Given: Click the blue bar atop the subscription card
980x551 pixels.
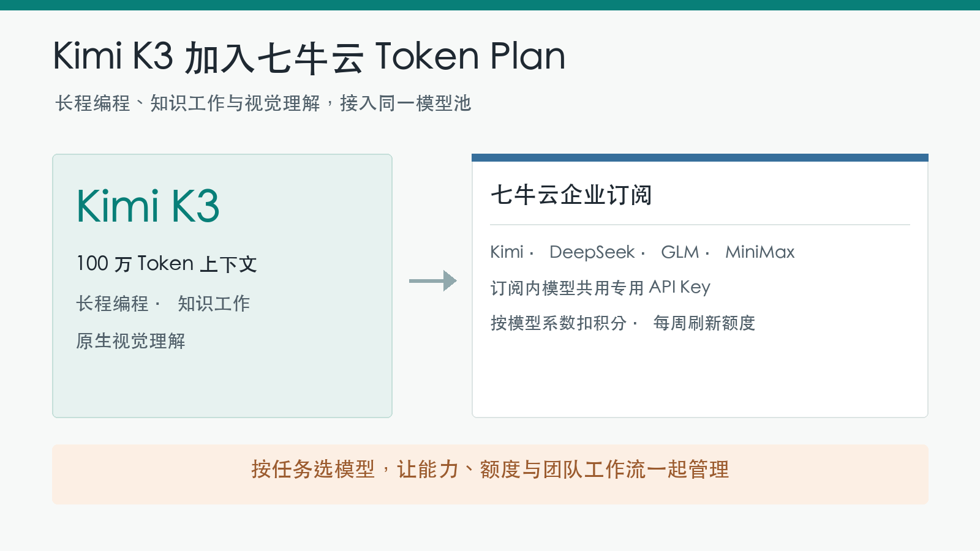Looking at the screenshot, I should 700,157.
